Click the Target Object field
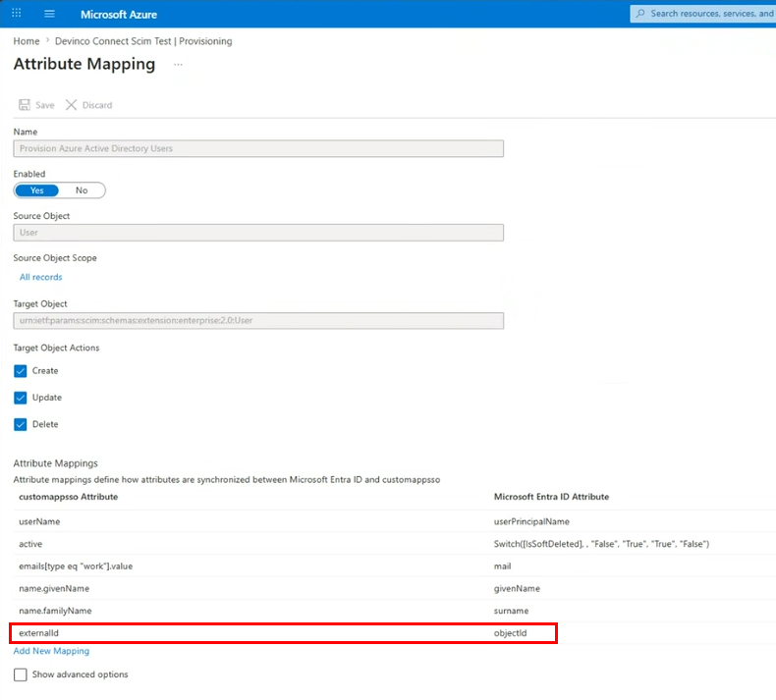 click(258, 321)
